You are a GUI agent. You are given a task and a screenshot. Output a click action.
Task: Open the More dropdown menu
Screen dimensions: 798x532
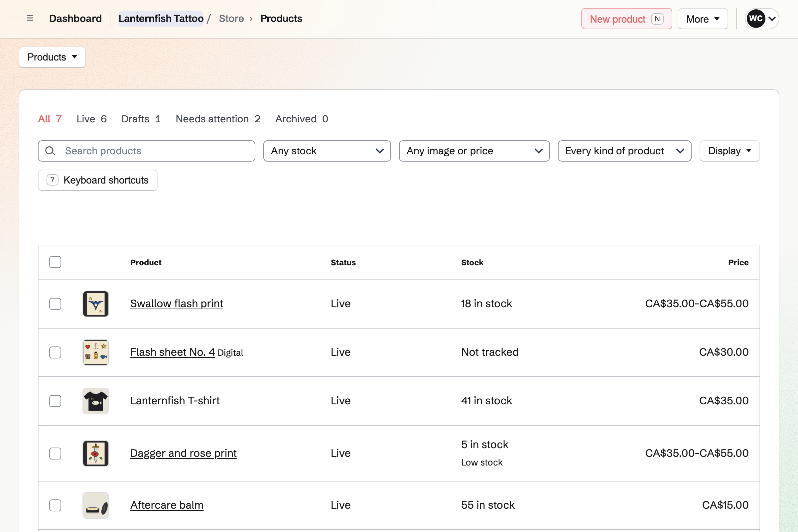pyautogui.click(x=703, y=19)
